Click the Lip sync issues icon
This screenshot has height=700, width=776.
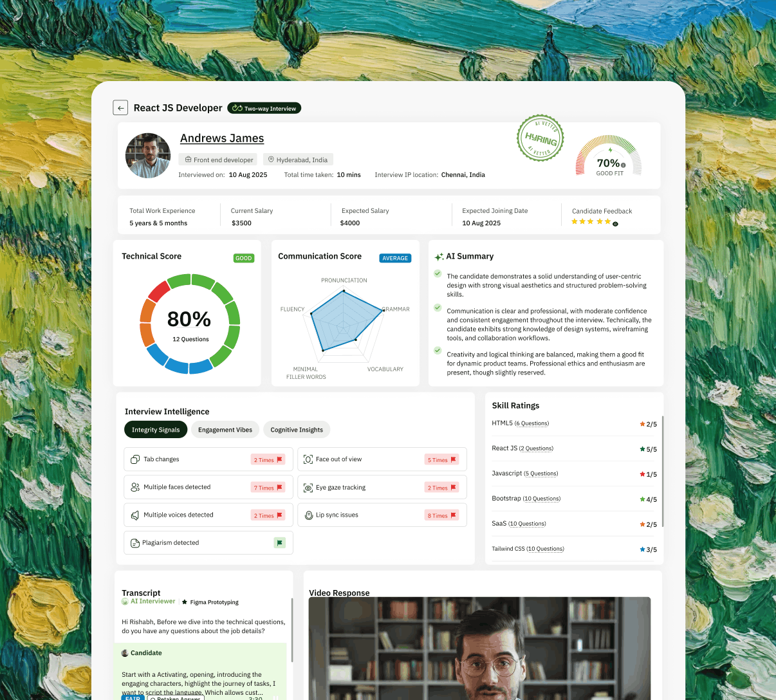(308, 515)
